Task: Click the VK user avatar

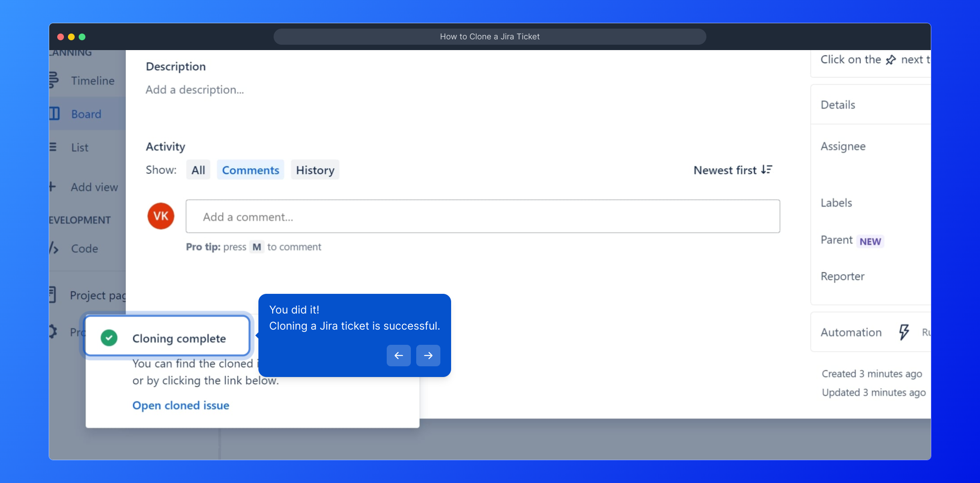Action: coord(161,216)
